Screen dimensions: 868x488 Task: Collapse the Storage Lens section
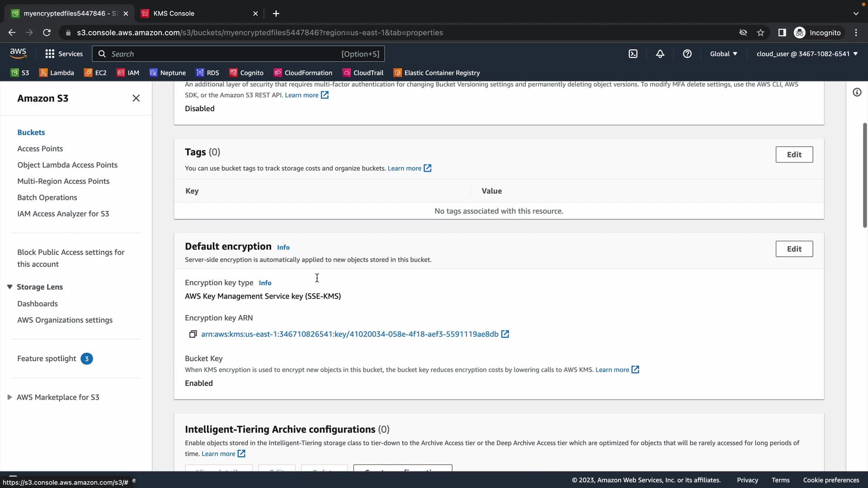[x=9, y=287]
